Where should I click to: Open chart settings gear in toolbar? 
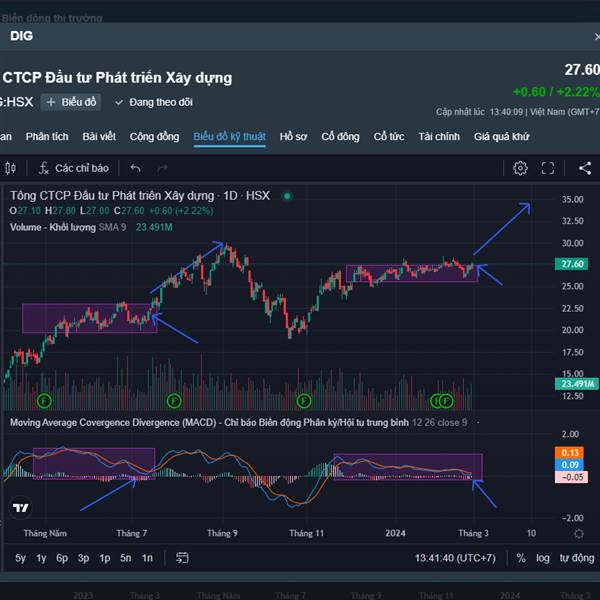520,168
